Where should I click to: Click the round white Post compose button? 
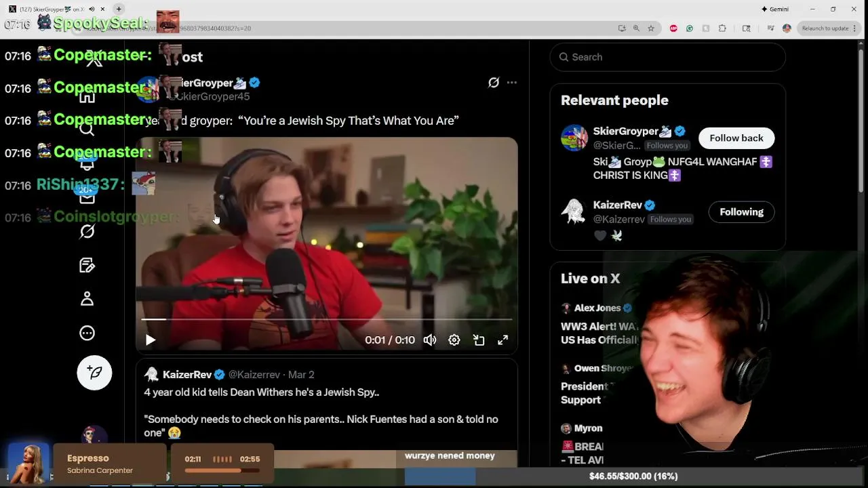point(94,373)
